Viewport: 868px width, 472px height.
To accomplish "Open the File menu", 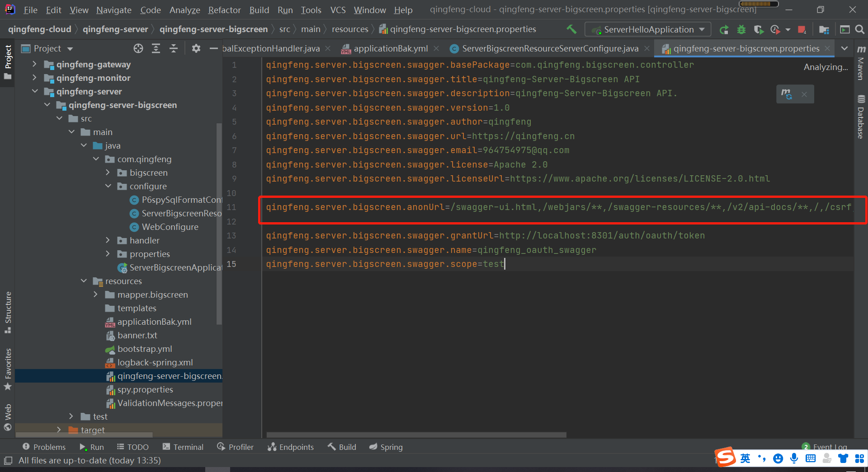I will coord(30,10).
